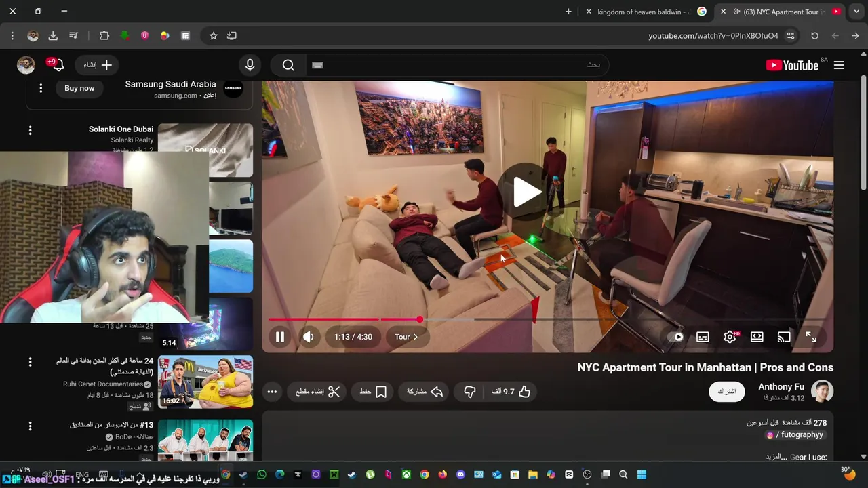Screen dimensions: 868x488
Task: Open a new browser tab plus button
Action: tap(568, 12)
